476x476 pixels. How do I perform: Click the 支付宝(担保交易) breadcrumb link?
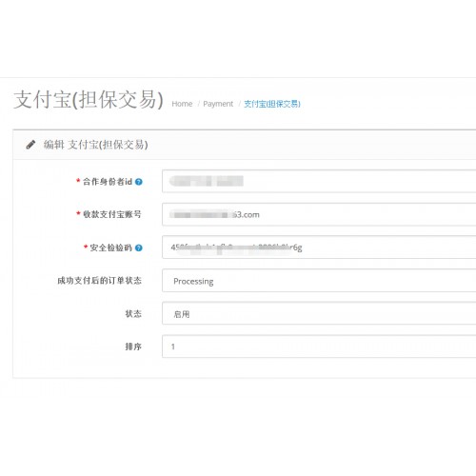272,104
